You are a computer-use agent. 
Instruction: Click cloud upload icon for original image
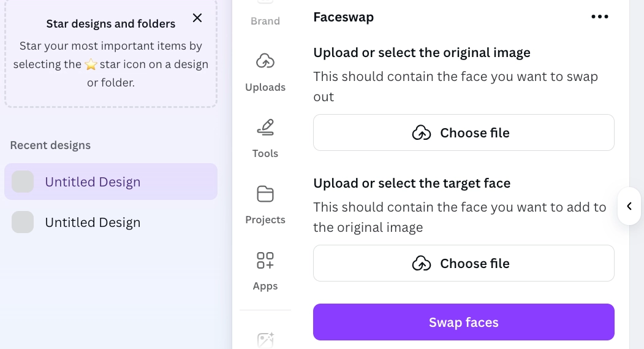[422, 132]
